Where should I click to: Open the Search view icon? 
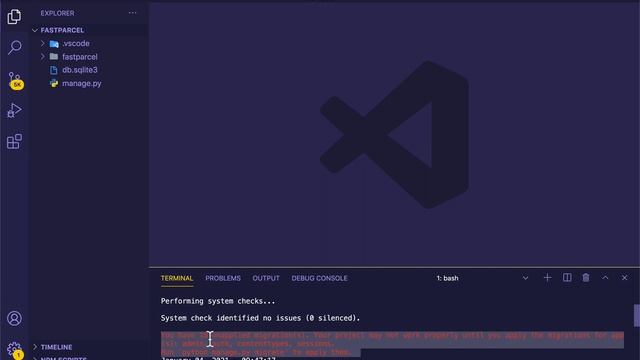pyautogui.click(x=14, y=47)
